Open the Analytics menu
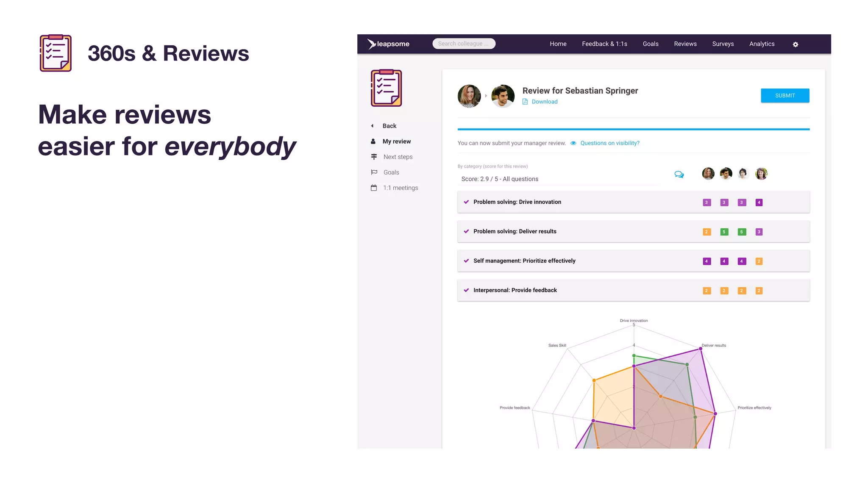The image size is (868, 488). point(762,44)
